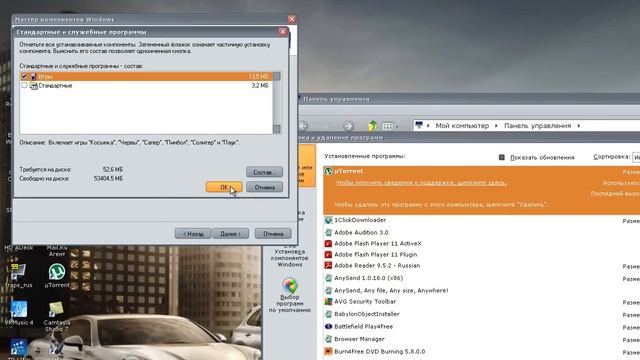Open the µTorrent desktop shortcut
Image resolution: width=640 pixels, height=360 pixels.
pos(57,276)
